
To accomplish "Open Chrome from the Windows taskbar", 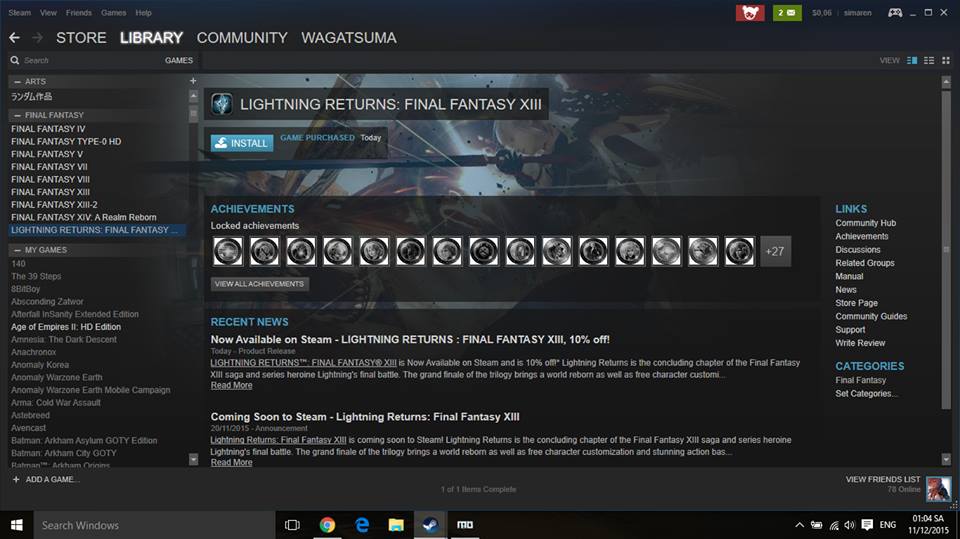I will coord(327,524).
